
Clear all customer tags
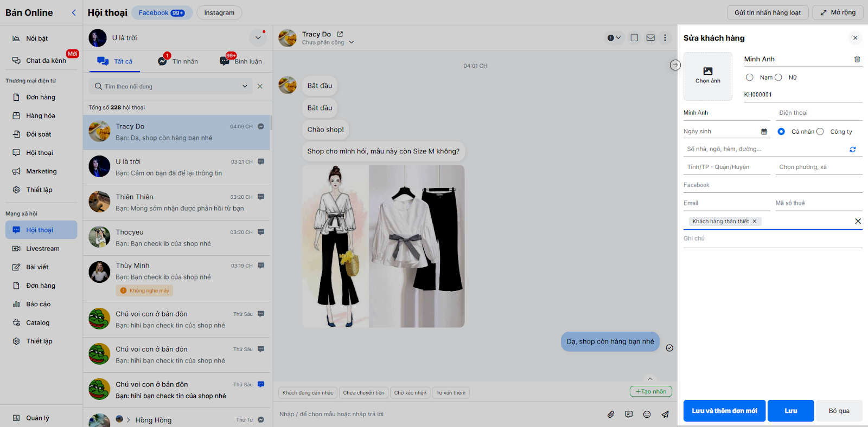[x=858, y=221]
